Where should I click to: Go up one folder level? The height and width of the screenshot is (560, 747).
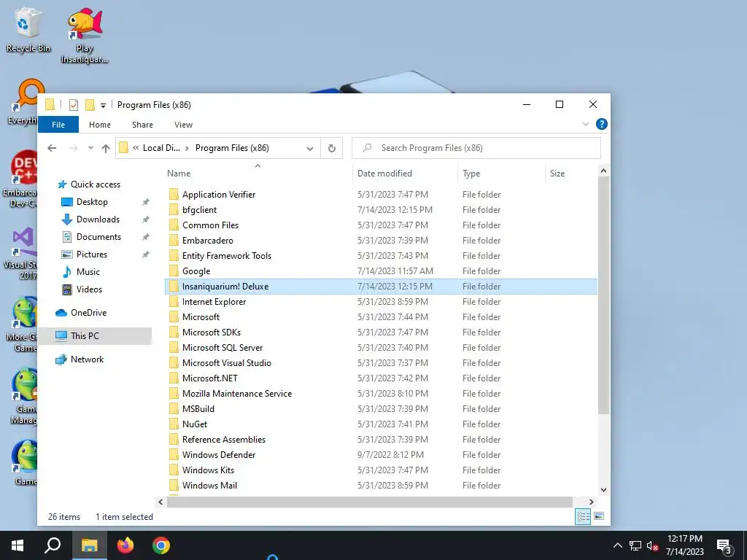[x=106, y=148]
